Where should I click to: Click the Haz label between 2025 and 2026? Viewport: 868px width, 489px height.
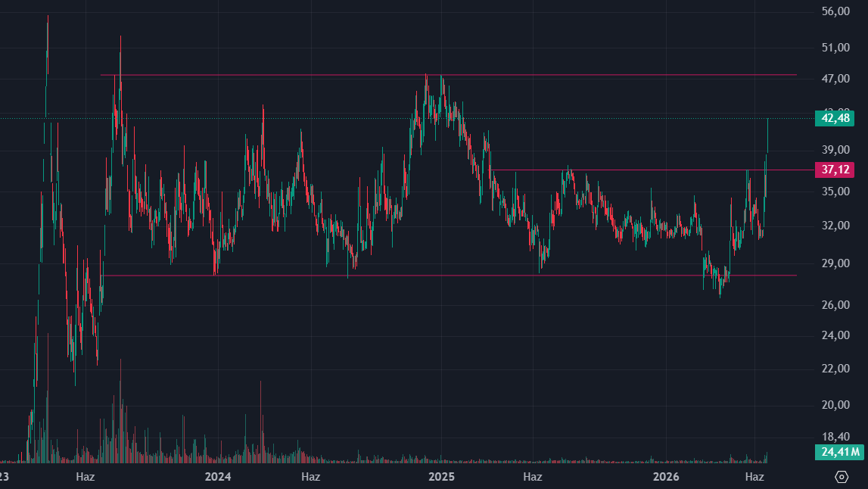(533, 477)
